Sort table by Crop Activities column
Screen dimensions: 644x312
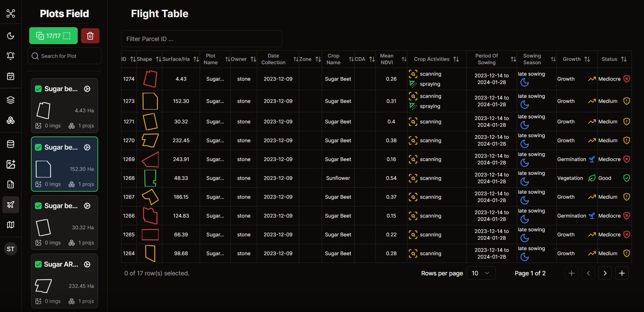[x=456, y=59]
